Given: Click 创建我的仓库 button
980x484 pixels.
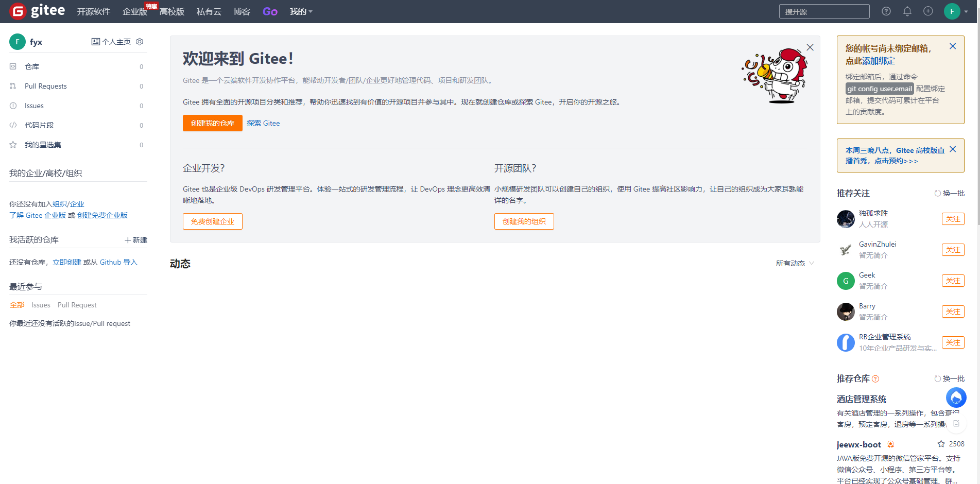Looking at the screenshot, I should click(213, 123).
